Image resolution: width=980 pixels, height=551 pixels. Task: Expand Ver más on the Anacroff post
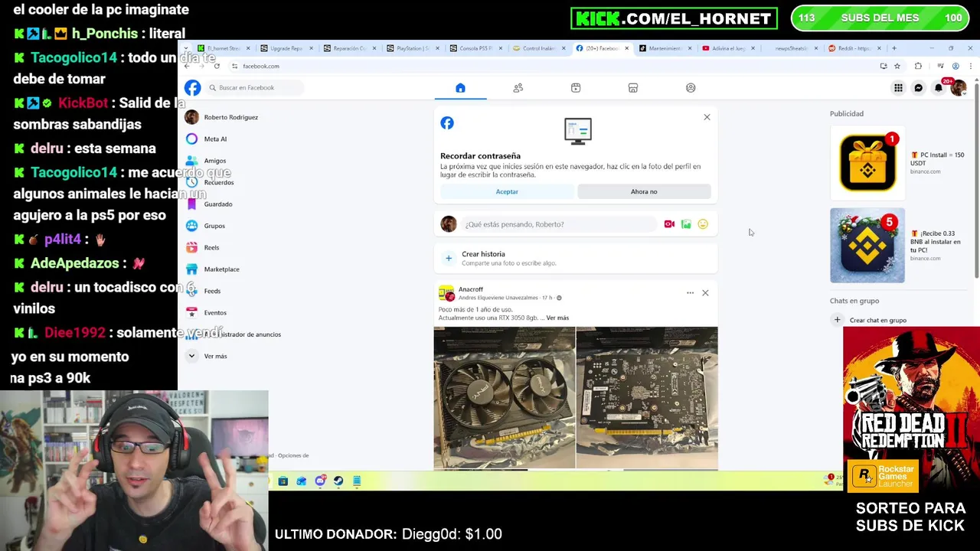point(557,318)
